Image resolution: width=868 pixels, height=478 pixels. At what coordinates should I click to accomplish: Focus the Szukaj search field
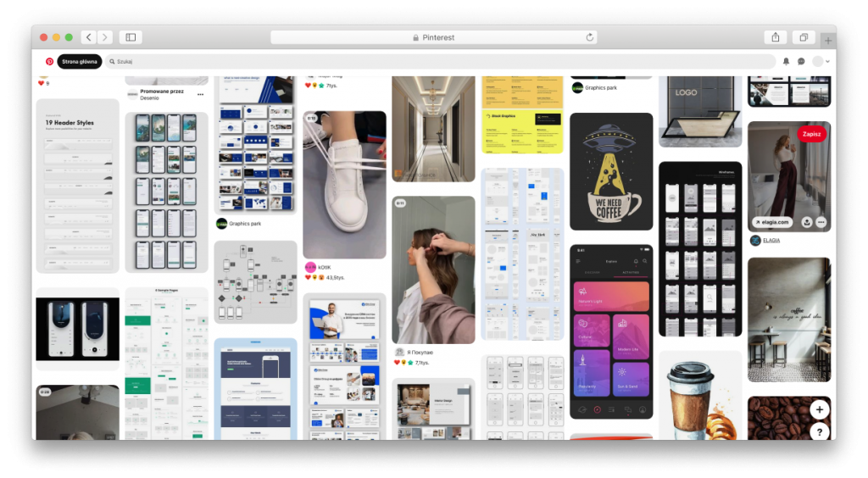(441, 61)
